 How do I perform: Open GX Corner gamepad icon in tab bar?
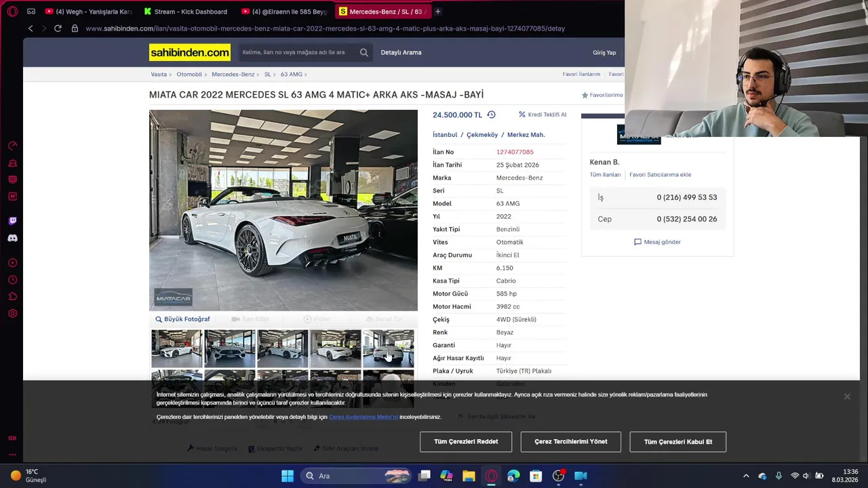point(31,12)
